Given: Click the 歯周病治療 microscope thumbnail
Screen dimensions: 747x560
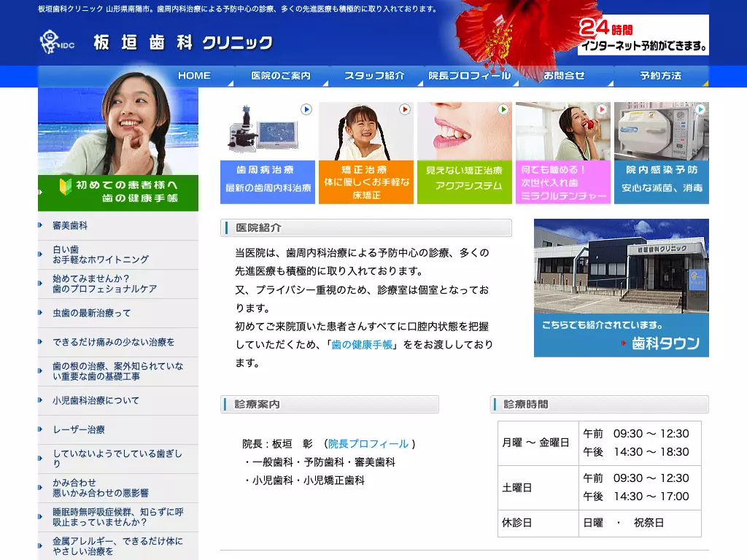Looking at the screenshot, I should [x=268, y=131].
